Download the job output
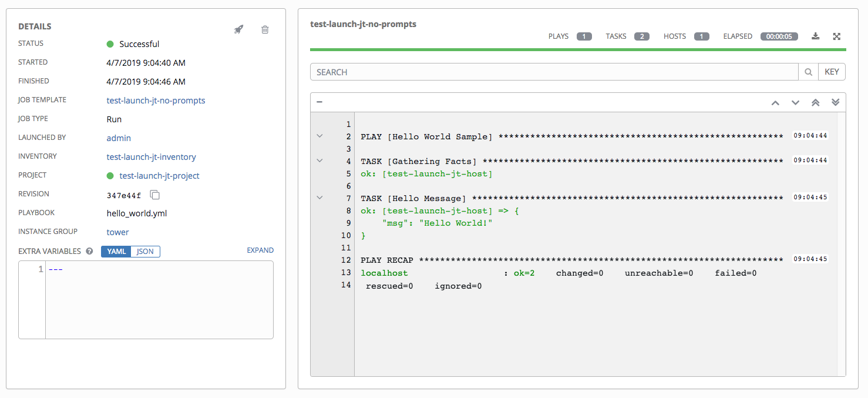This screenshot has height=398, width=868. 815,36
